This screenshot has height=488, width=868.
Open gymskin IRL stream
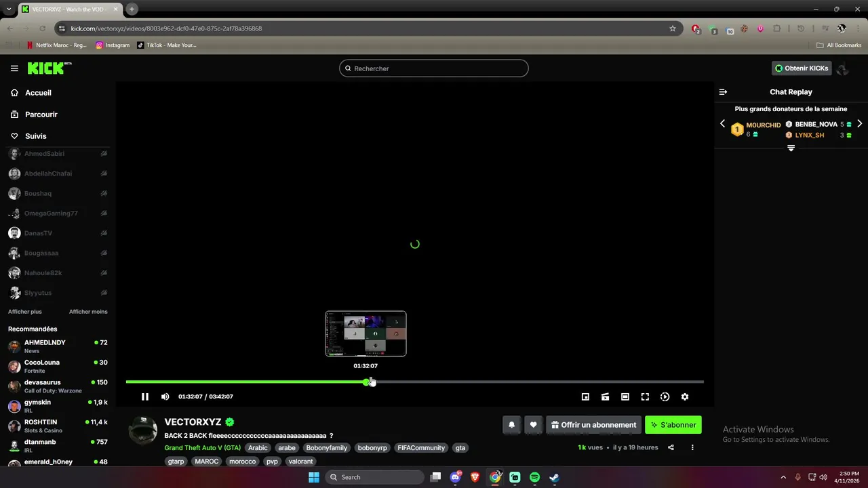coord(58,406)
